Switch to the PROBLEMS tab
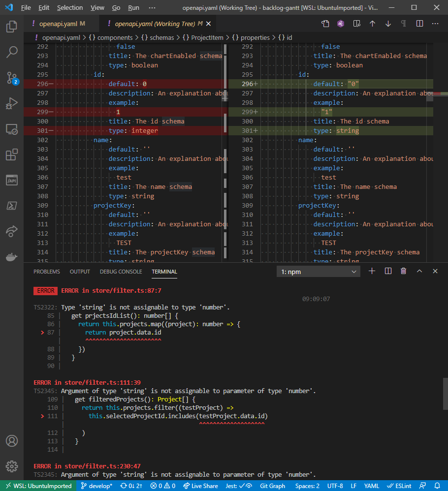The height and width of the screenshot is (491, 448). pos(47,272)
